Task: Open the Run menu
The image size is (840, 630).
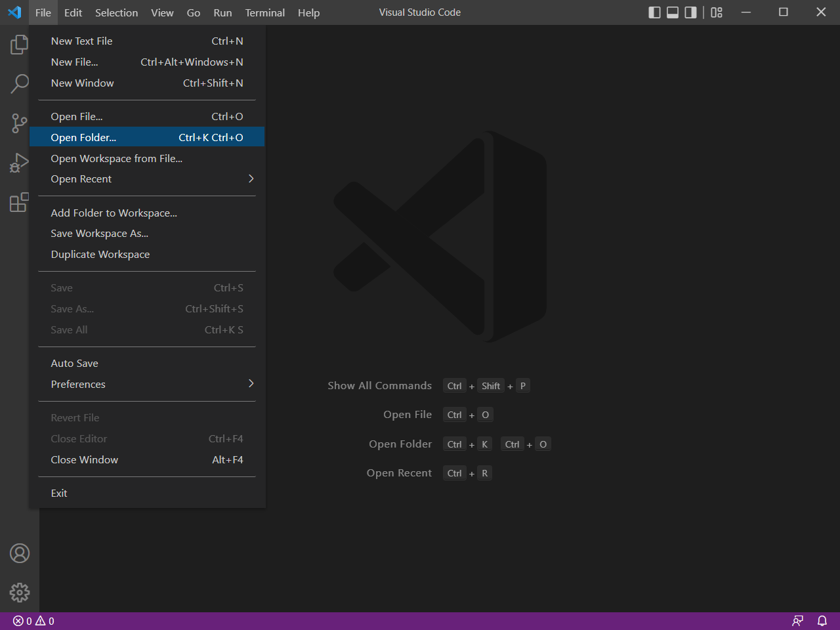Action: tap(222, 12)
